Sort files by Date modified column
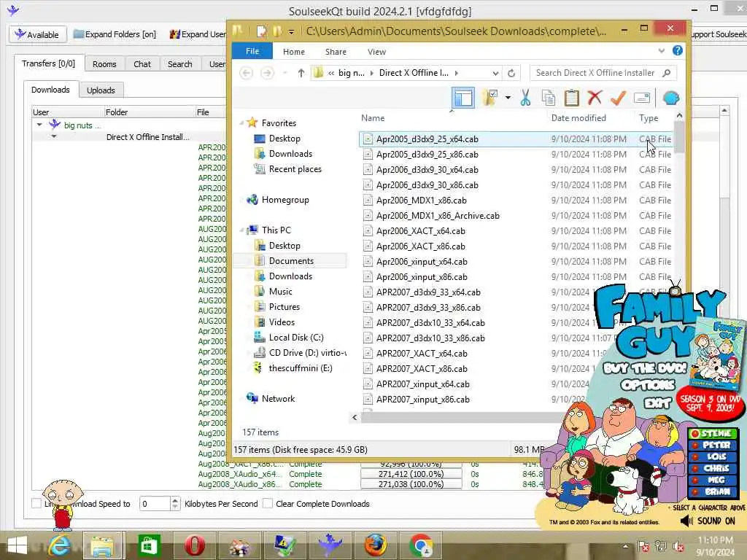 click(578, 118)
